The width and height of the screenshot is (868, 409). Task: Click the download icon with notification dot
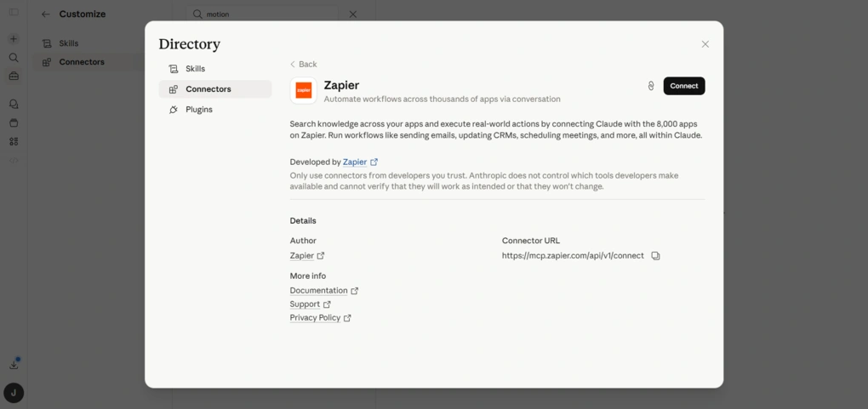point(14,364)
